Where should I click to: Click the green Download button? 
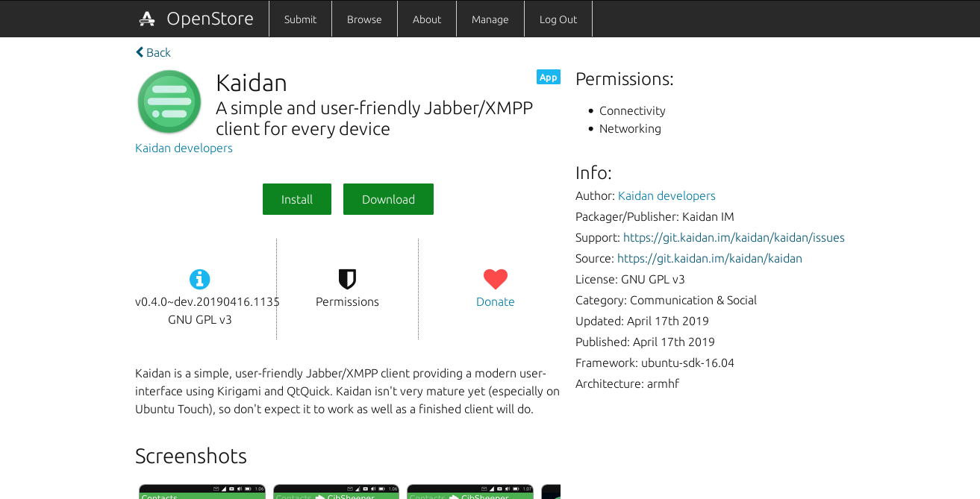(x=388, y=199)
